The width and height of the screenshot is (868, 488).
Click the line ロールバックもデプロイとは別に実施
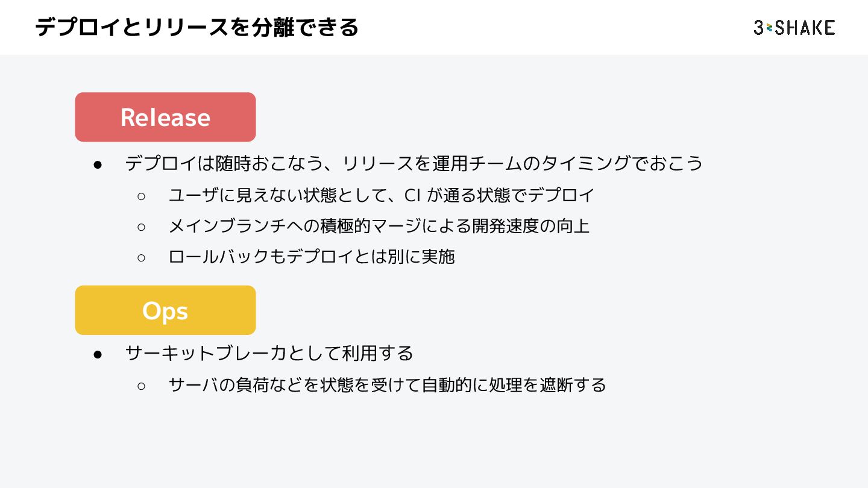point(311,257)
